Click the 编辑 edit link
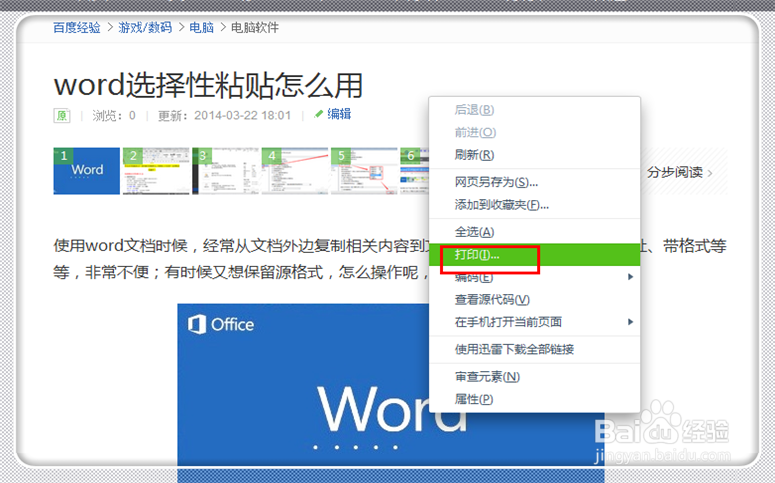 pos(333,114)
